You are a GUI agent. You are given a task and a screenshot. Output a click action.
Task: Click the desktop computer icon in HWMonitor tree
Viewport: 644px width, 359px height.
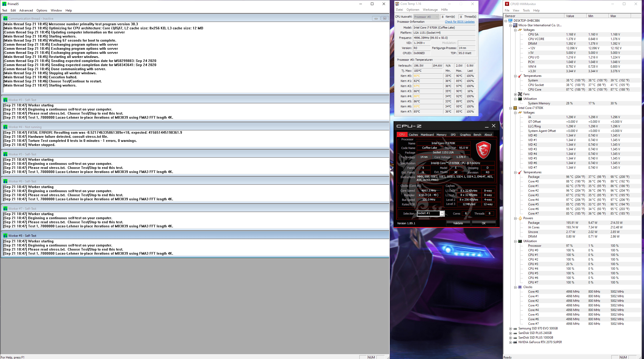[x=510, y=20]
